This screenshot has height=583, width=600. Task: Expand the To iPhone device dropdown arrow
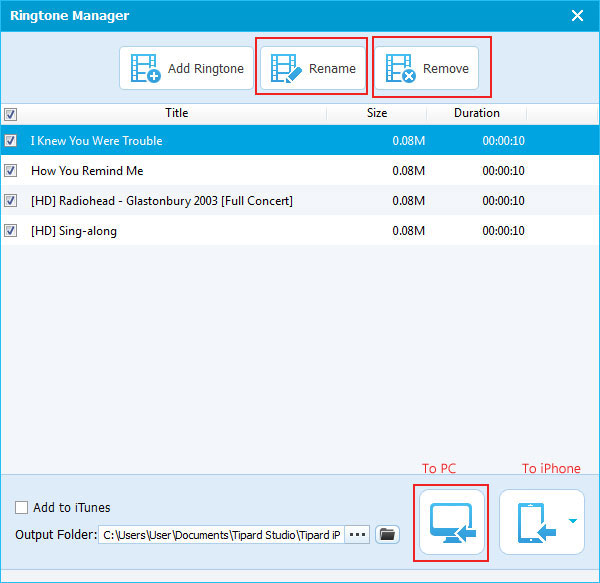pos(573,521)
